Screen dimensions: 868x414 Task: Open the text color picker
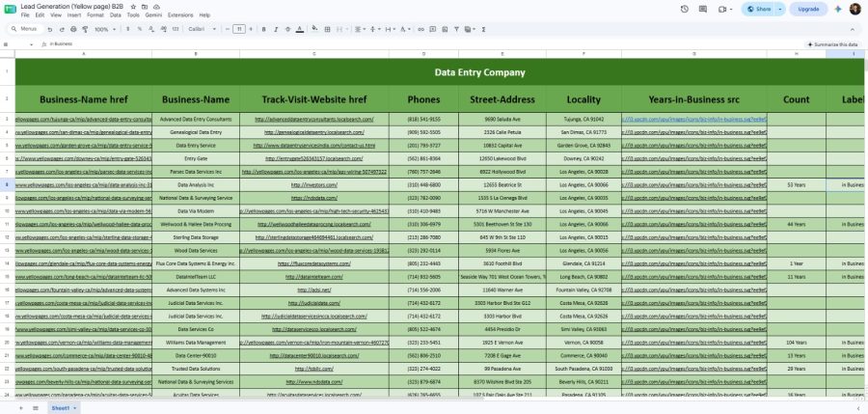click(300, 29)
